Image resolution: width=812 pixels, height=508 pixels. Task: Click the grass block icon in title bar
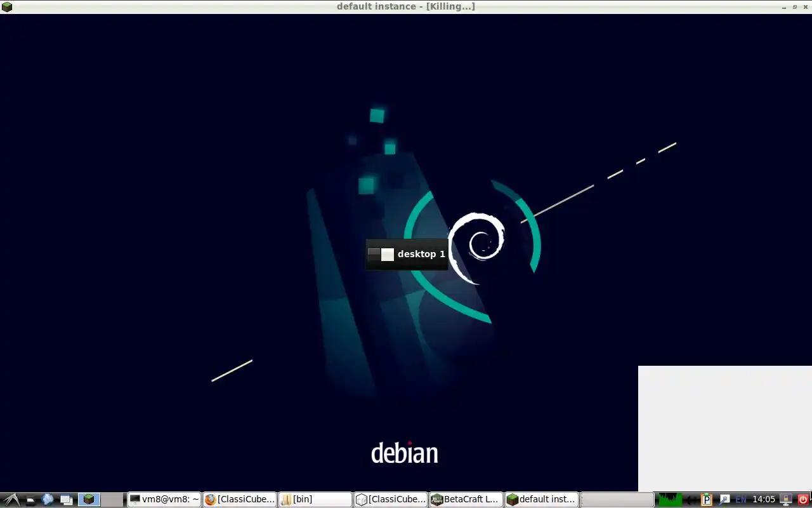point(7,6)
